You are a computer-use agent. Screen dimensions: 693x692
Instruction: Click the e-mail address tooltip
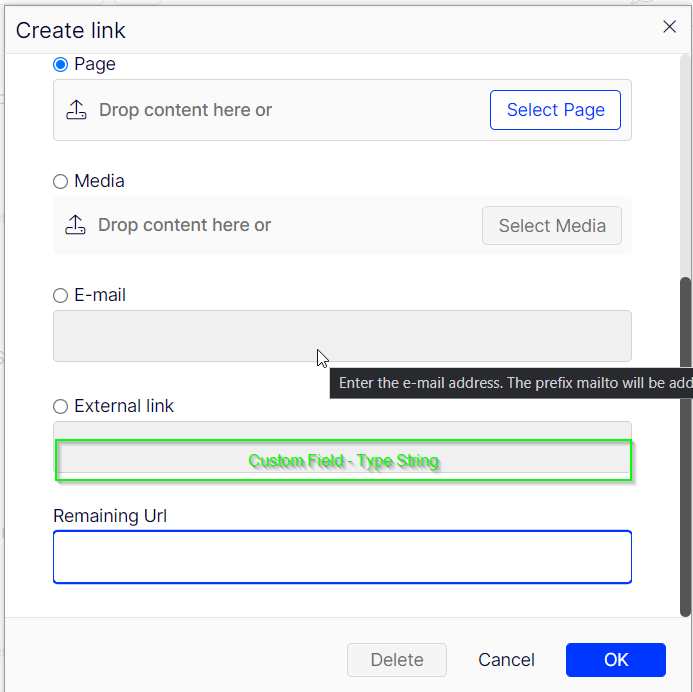point(510,383)
